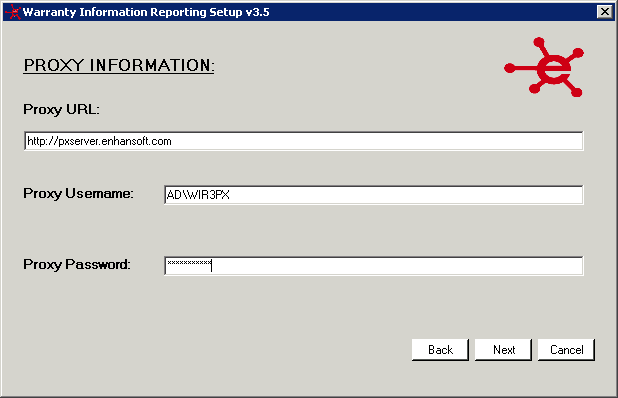618x398 pixels.
Task: Click into the Proxy Username field
Action: (374, 195)
